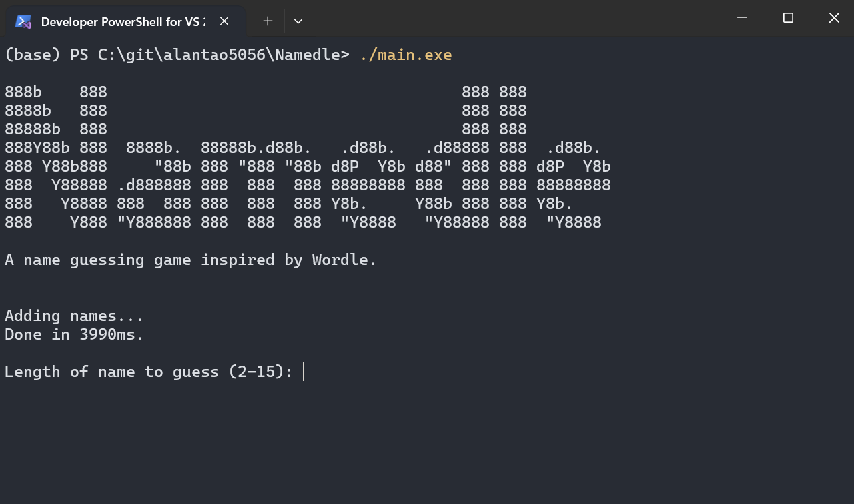Click the "Done in 3990ms." output line
The image size is (854, 504).
coord(74,334)
